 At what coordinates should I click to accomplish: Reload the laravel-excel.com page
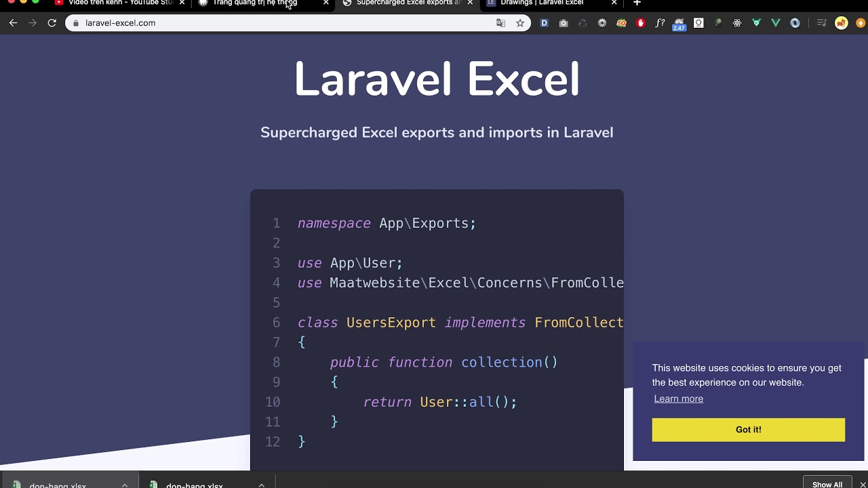click(52, 23)
